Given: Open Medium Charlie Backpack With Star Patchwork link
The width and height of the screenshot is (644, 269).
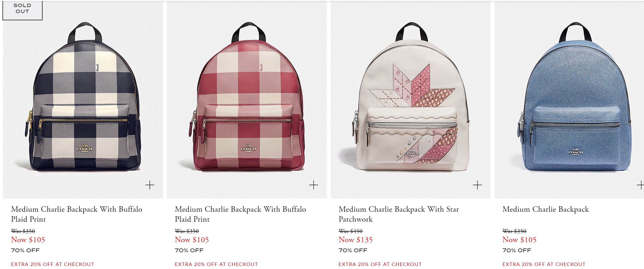Looking at the screenshot, I should coord(399,214).
